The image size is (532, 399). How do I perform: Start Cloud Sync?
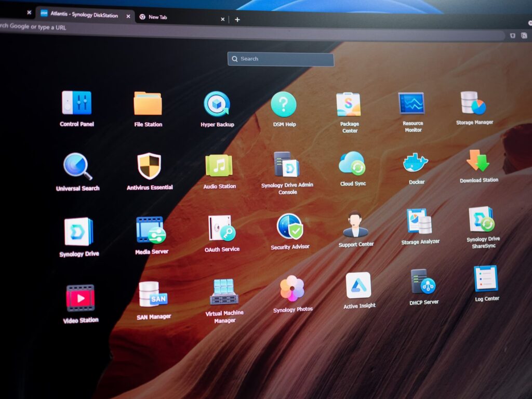click(352, 164)
